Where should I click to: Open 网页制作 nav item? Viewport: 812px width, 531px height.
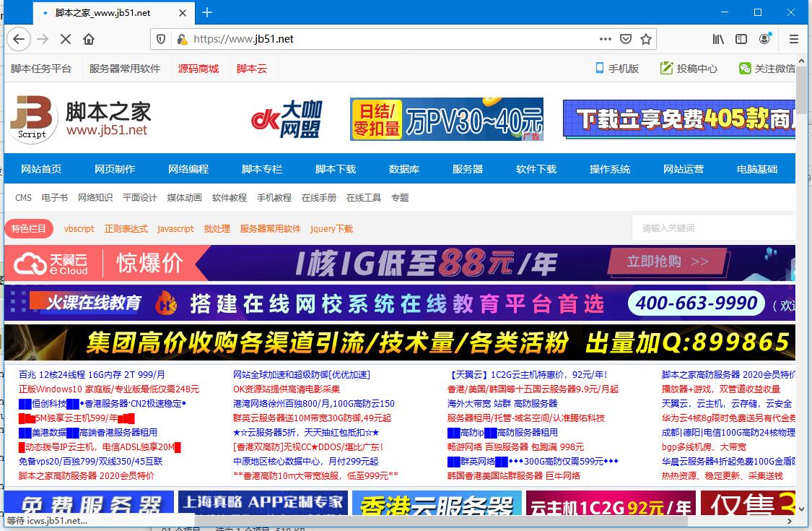[x=115, y=169]
